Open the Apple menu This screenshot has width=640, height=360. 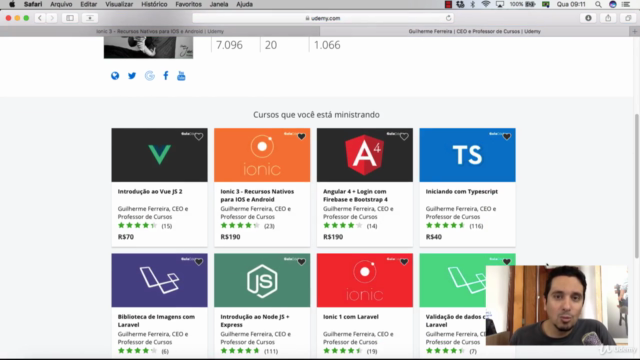[x=12, y=4]
